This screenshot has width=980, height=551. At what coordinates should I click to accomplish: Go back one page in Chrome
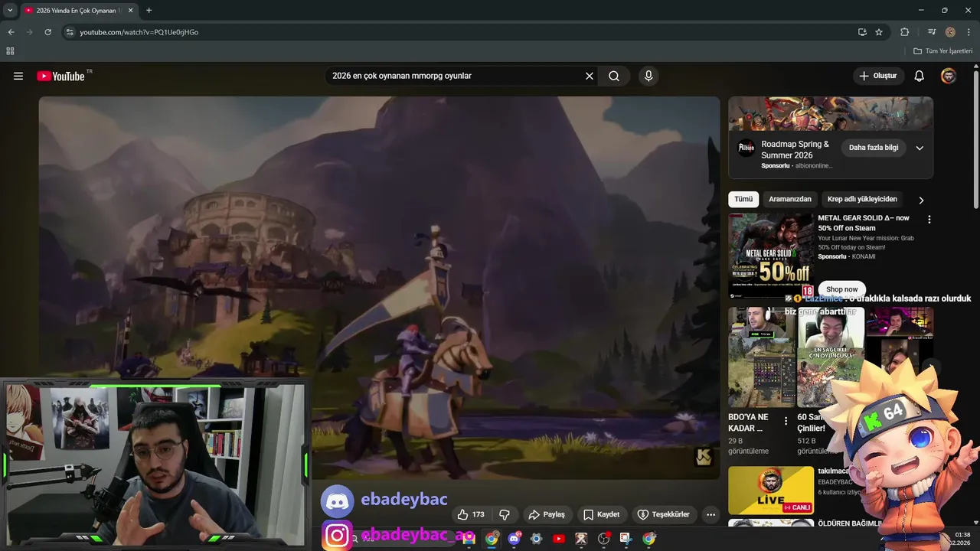tap(11, 32)
